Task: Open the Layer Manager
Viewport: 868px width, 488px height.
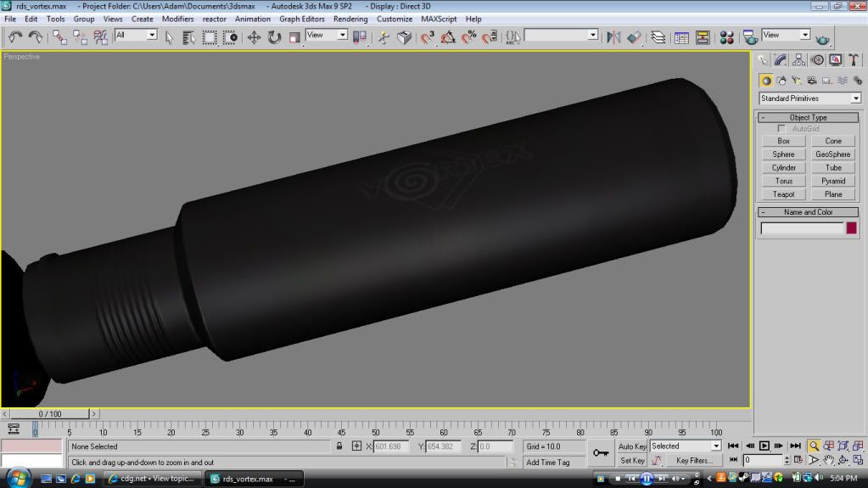Action: 658,37
